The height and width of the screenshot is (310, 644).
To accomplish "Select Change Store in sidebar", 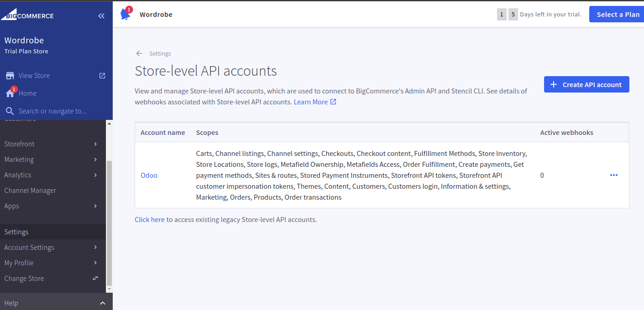I will (24, 279).
